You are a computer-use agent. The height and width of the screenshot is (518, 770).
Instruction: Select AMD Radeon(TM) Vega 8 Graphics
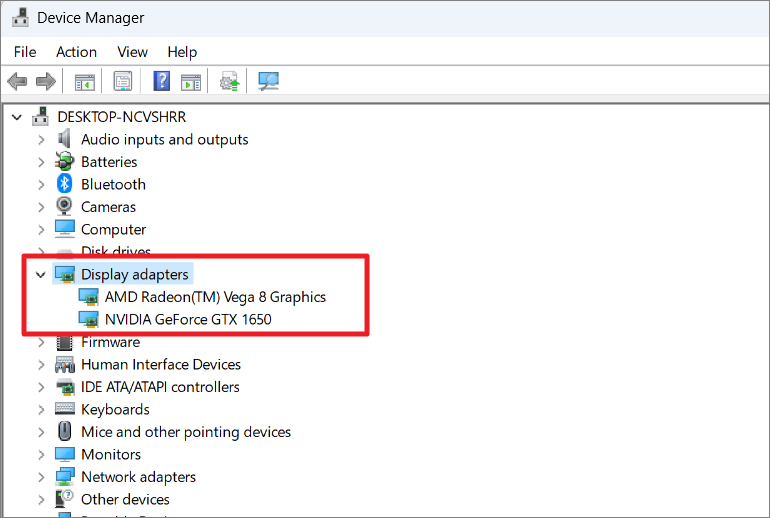[x=215, y=297]
